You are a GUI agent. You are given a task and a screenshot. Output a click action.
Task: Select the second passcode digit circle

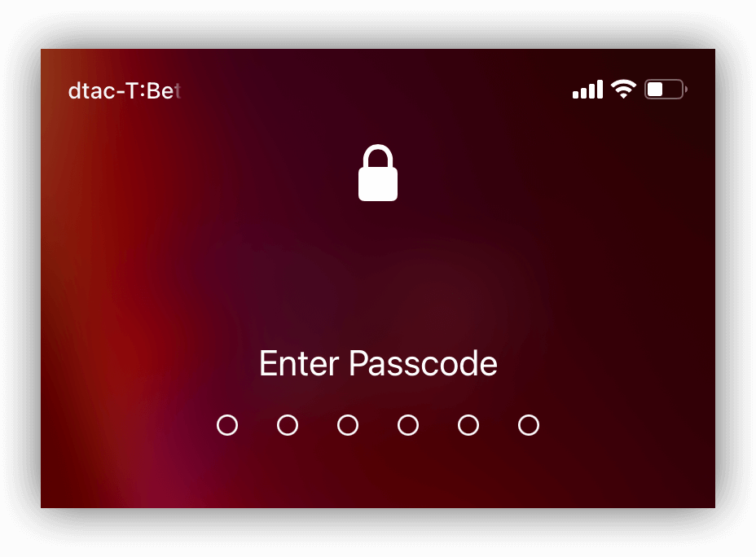[x=288, y=425]
